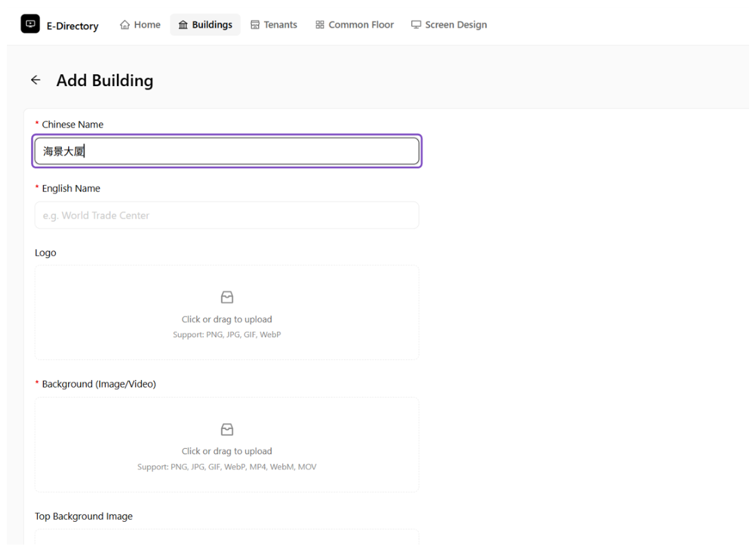This screenshot has height=552, width=756.
Task: Switch to the Tenants tab
Action: tap(274, 25)
